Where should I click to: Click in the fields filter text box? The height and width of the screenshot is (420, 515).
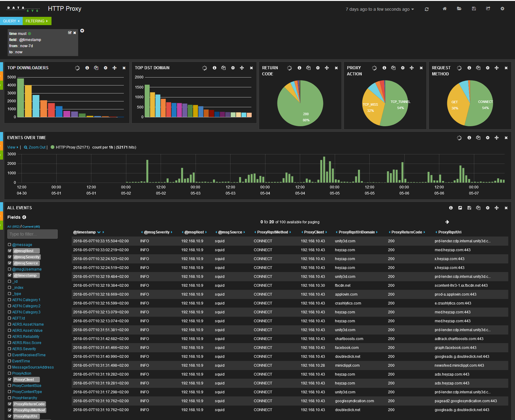pos(32,234)
